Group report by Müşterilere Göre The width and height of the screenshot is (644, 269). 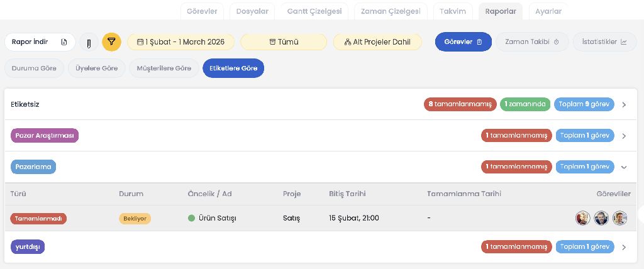(x=165, y=69)
